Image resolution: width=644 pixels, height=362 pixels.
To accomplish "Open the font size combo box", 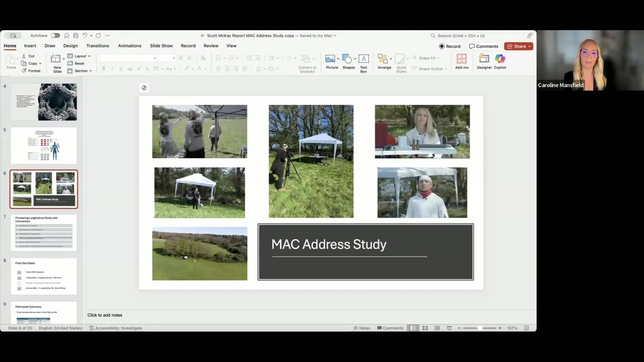I will pos(166,58).
